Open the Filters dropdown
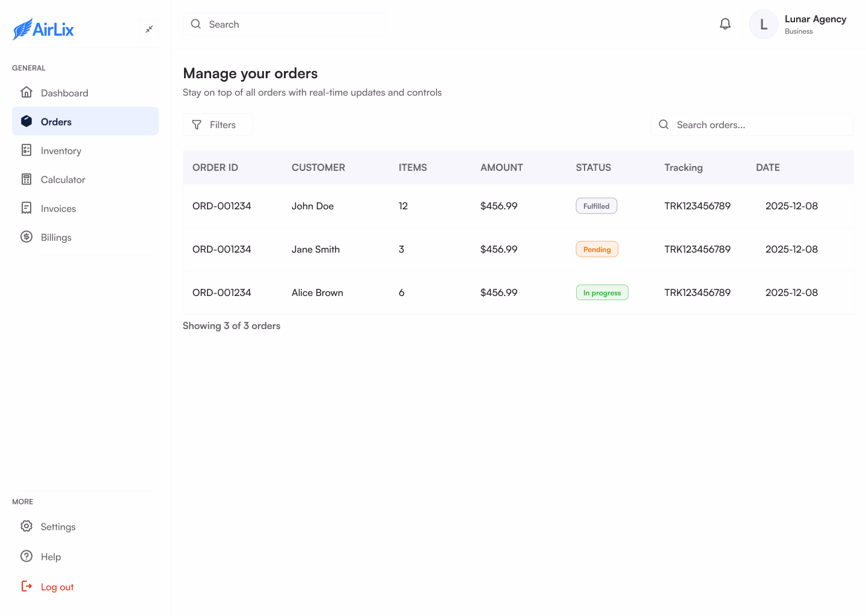This screenshot has height=616, width=866. [x=218, y=124]
